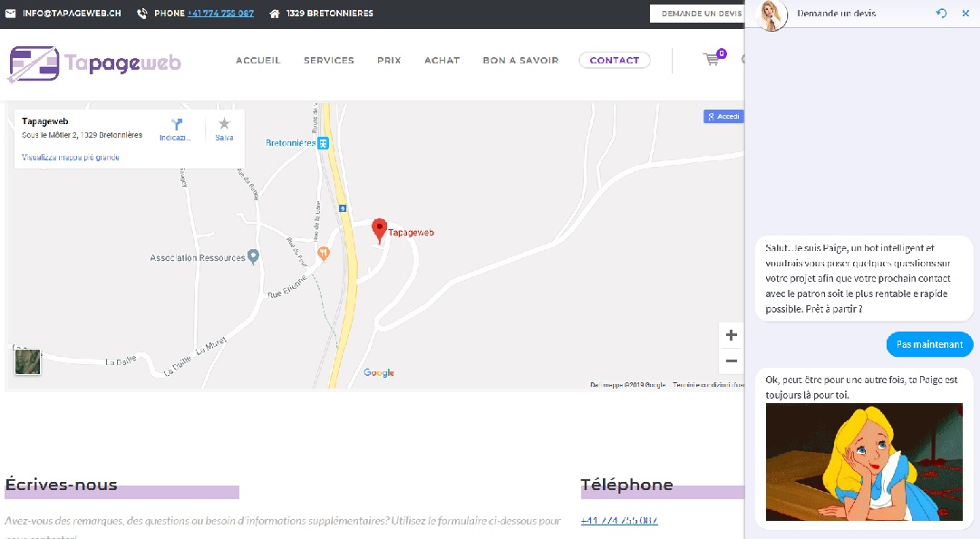Click the phone link under Téléphone heading
The width and height of the screenshot is (980, 539).
point(619,520)
